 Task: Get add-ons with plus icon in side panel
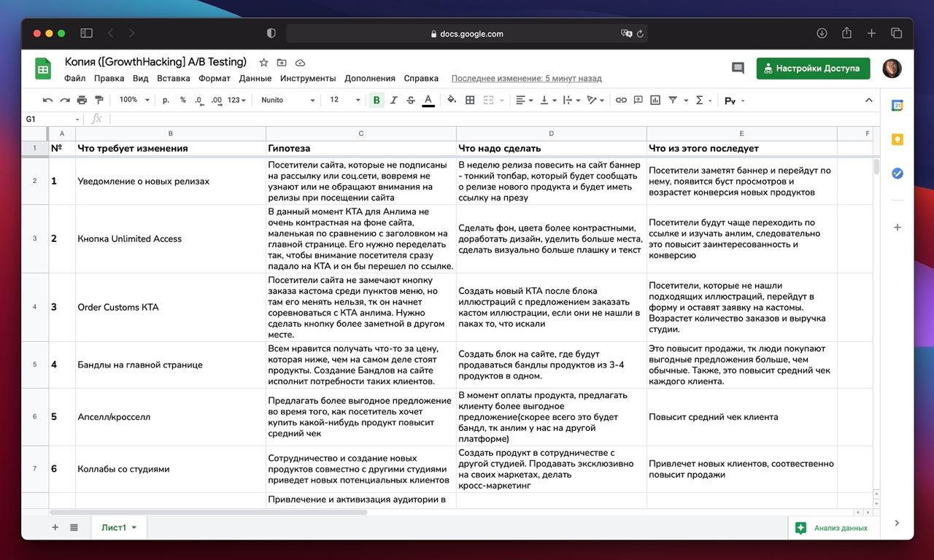pyautogui.click(x=898, y=227)
